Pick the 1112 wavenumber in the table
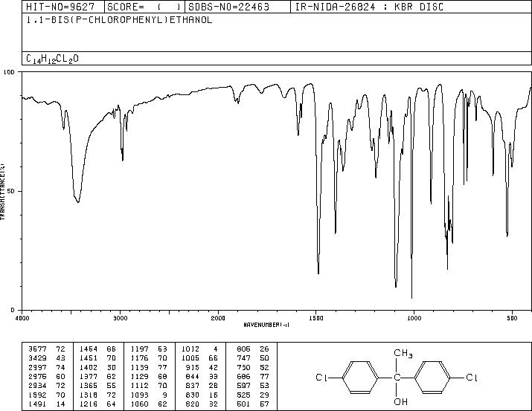This screenshot has height=411, width=532. [x=139, y=386]
